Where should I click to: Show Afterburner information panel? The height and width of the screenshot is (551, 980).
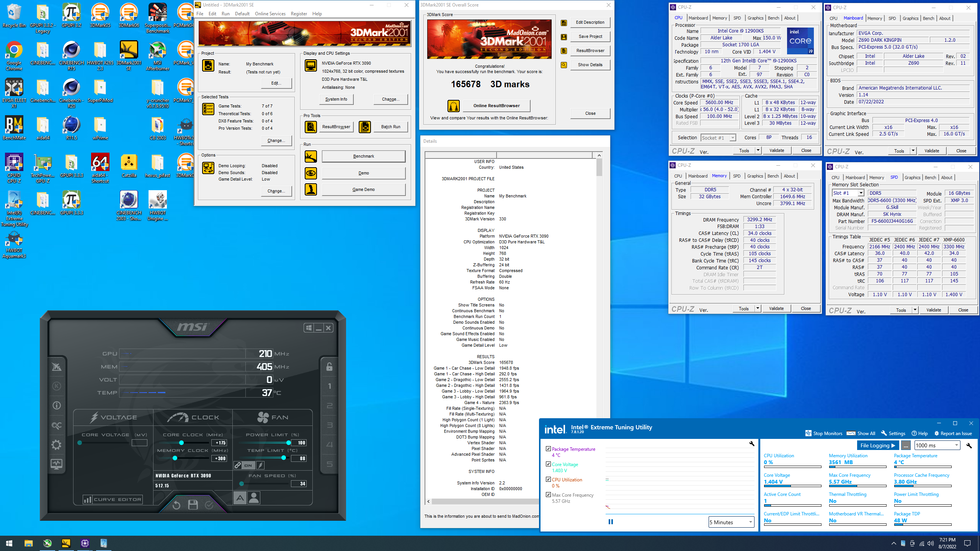(56, 405)
